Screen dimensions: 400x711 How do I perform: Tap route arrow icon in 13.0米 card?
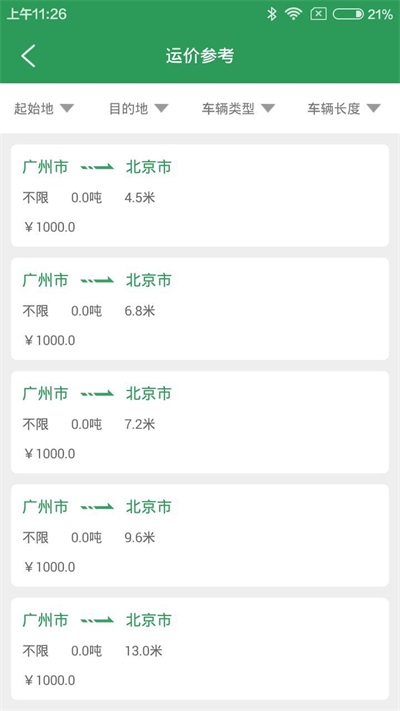point(97,620)
